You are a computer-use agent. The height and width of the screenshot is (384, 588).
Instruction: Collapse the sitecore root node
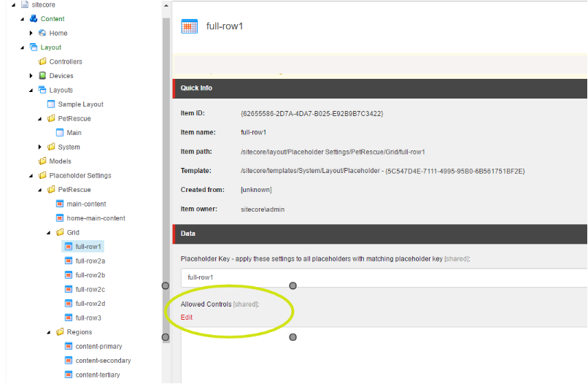coord(14,5)
